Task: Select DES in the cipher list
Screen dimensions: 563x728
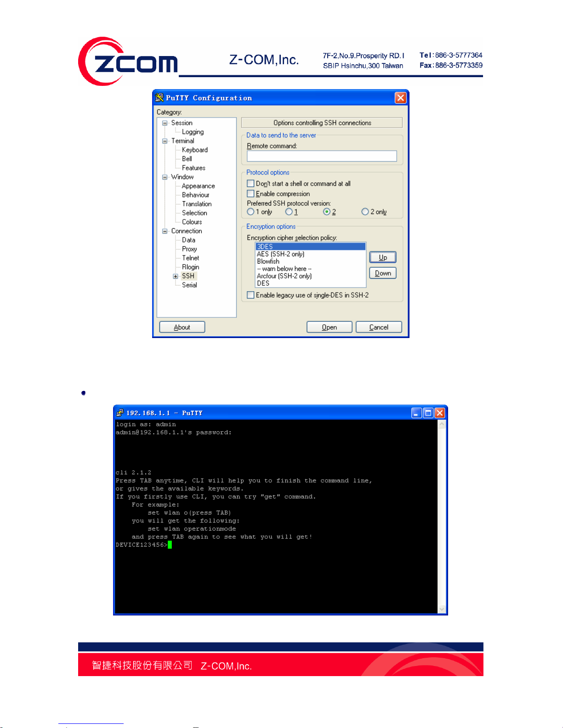Action: (311, 283)
